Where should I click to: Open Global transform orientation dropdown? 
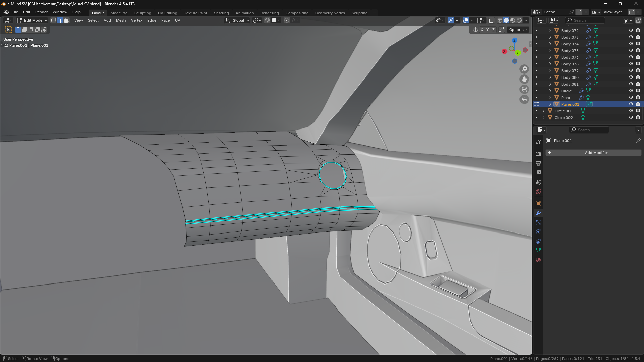point(237,20)
